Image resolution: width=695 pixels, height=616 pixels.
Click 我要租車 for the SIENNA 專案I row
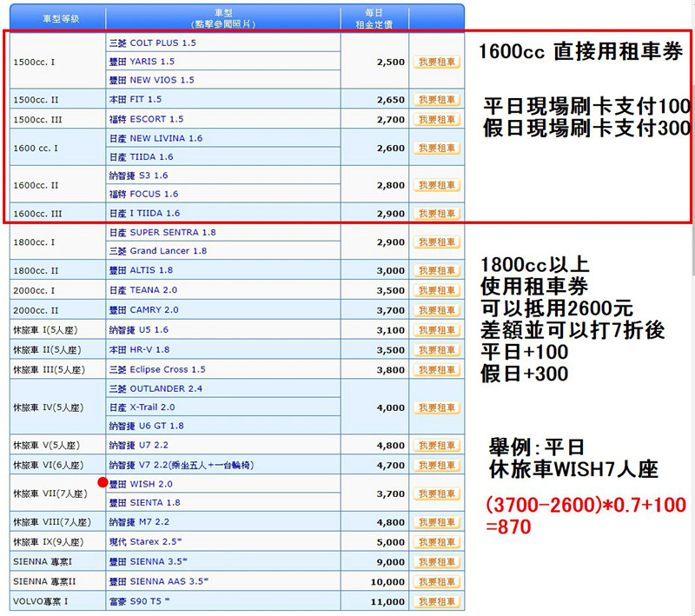tap(437, 562)
